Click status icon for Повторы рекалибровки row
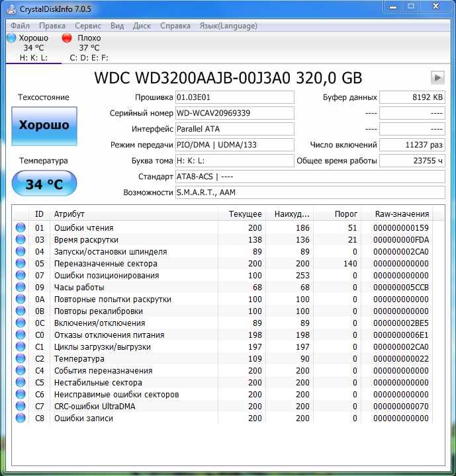 pyautogui.click(x=21, y=311)
